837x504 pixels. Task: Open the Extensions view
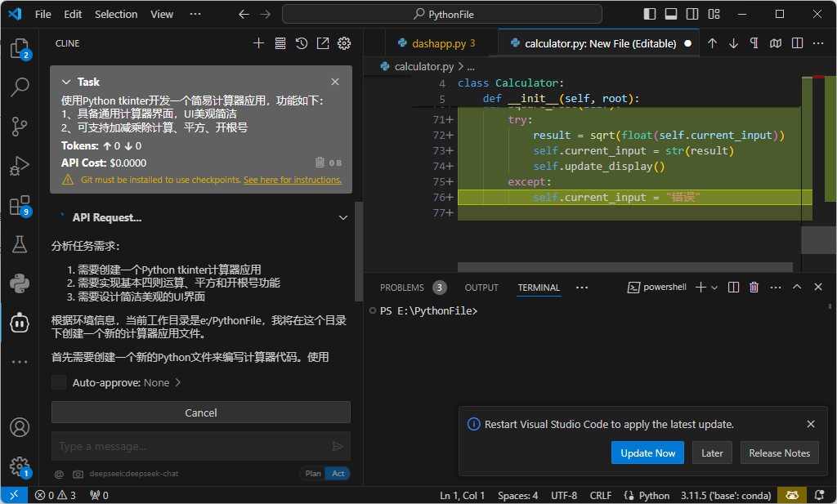20,205
